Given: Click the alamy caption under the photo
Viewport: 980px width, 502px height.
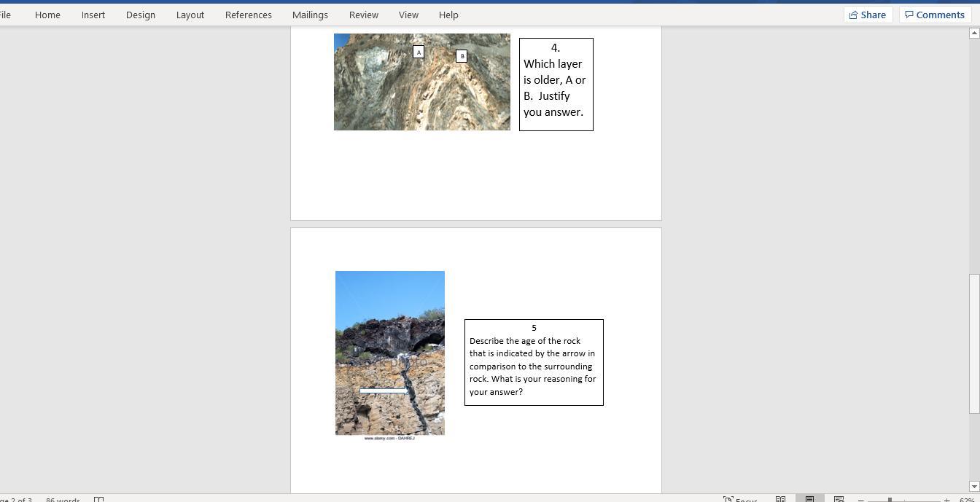Looking at the screenshot, I should coord(389,438).
